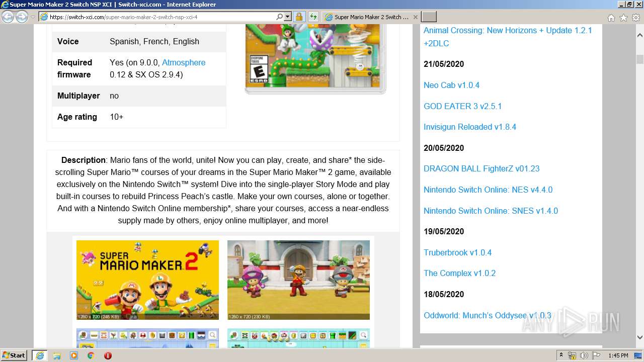The image size is (644, 362).
Task: Click scrollbar up arrow
Action: [639, 36]
